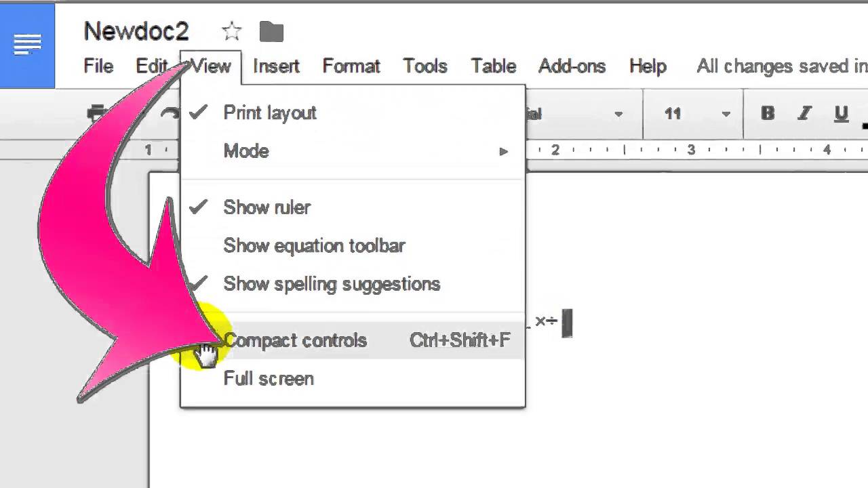Click the All changes saved status
The width and height of the screenshot is (868, 488).
click(782, 66)
